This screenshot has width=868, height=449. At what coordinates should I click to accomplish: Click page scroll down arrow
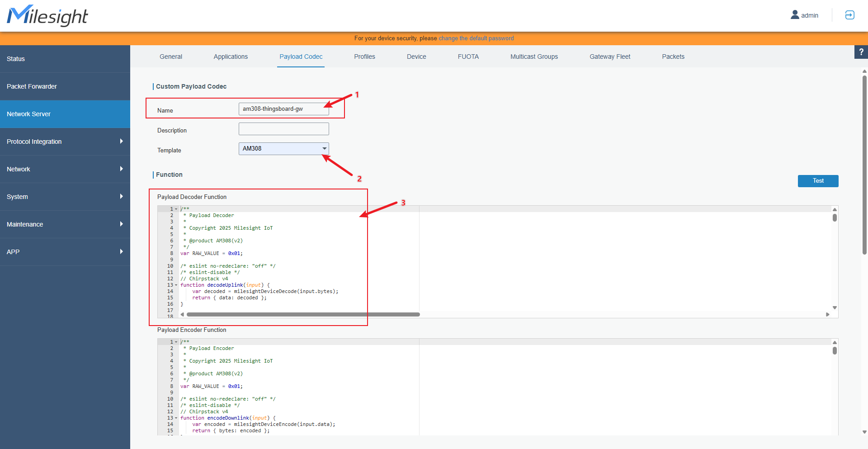click(x=864, y=432)
